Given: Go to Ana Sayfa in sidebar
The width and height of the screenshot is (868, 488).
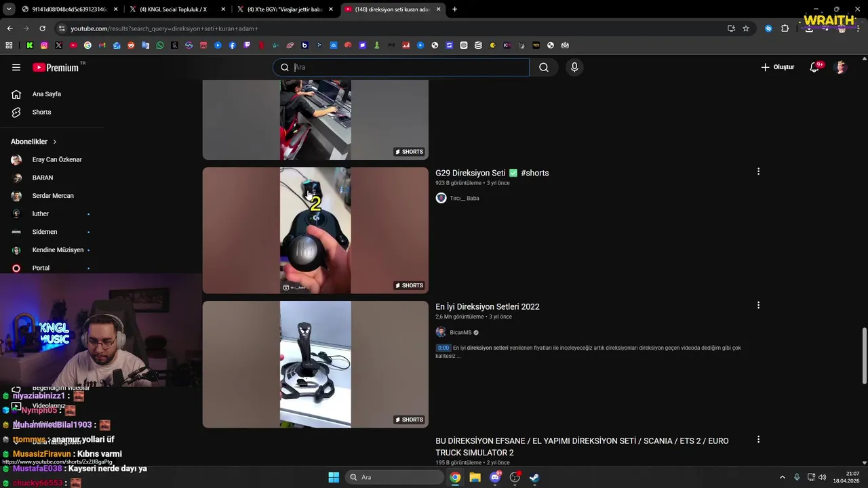Looking at the screenshot, I should [x=47, y=94].
